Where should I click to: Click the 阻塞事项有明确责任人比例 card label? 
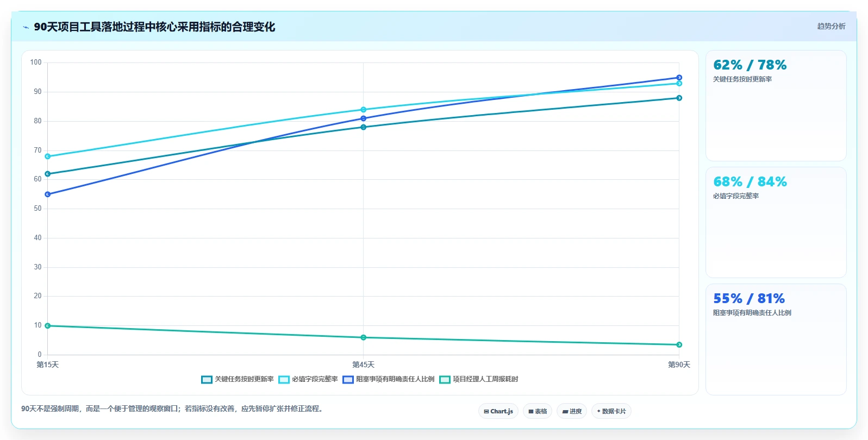(752, 313)
